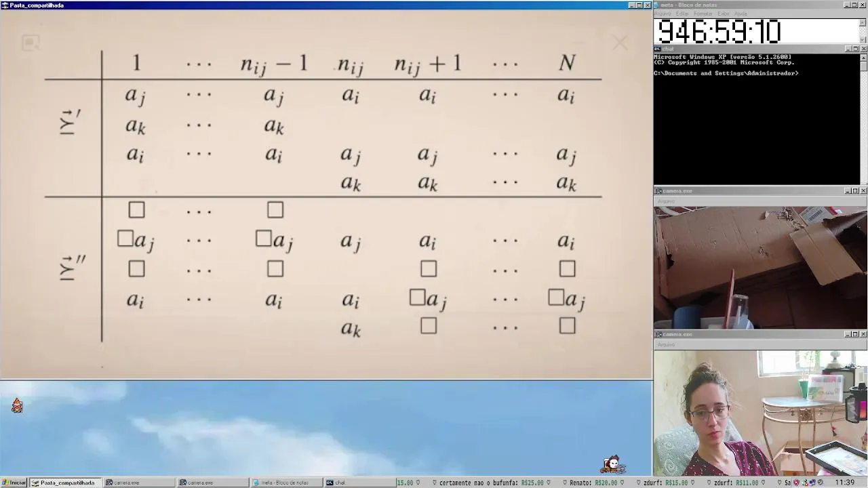Click the mascot icon near the desktop bottom right
This screenshot has height=488, width=868.
[x=612, y=464]
